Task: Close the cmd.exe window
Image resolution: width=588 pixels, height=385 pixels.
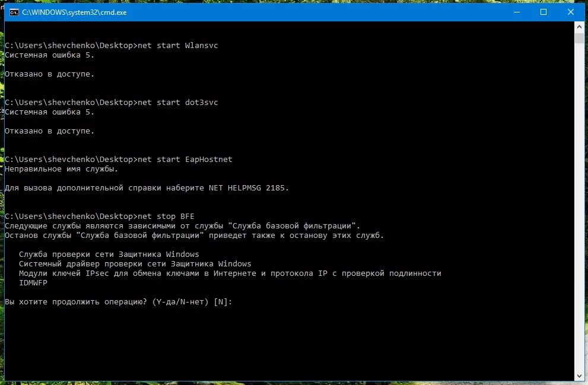Action: [570, 12]
